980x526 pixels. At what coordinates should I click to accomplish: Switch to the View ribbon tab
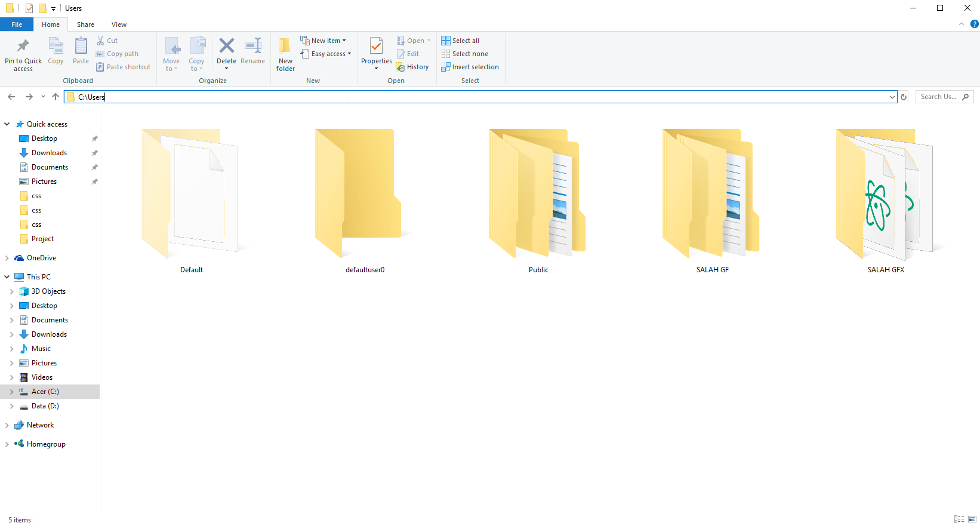tap(119, 24)
